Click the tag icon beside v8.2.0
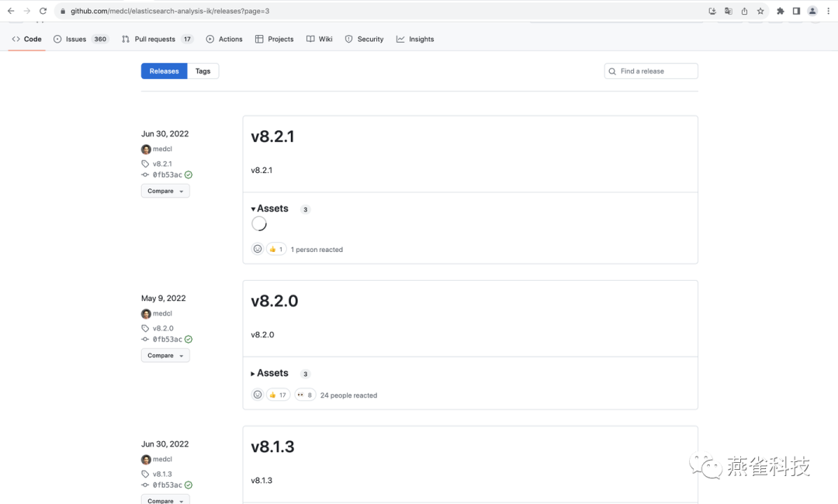This screenshot has width=838, height=504. (x=145, y=328)
